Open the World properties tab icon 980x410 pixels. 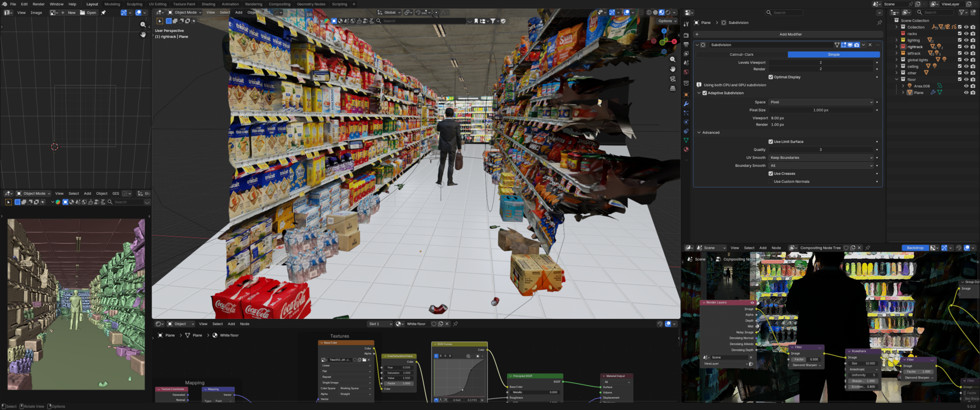pyautogui.click(x=686, y=72)
